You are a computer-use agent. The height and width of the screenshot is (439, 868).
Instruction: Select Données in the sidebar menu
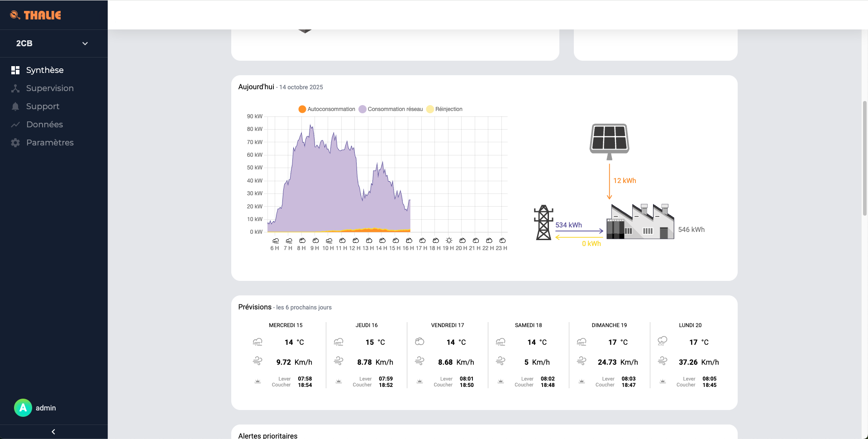click(15, 124)
